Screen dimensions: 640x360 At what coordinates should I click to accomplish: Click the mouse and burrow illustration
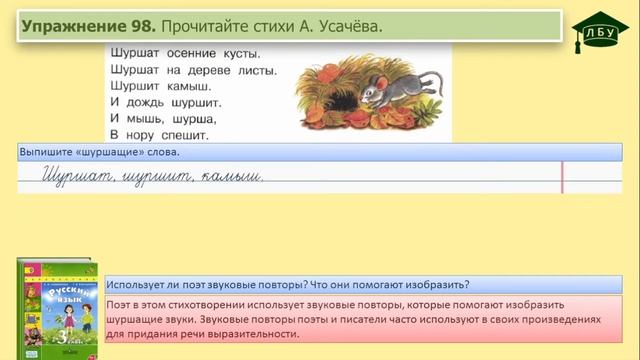[369, 92]
